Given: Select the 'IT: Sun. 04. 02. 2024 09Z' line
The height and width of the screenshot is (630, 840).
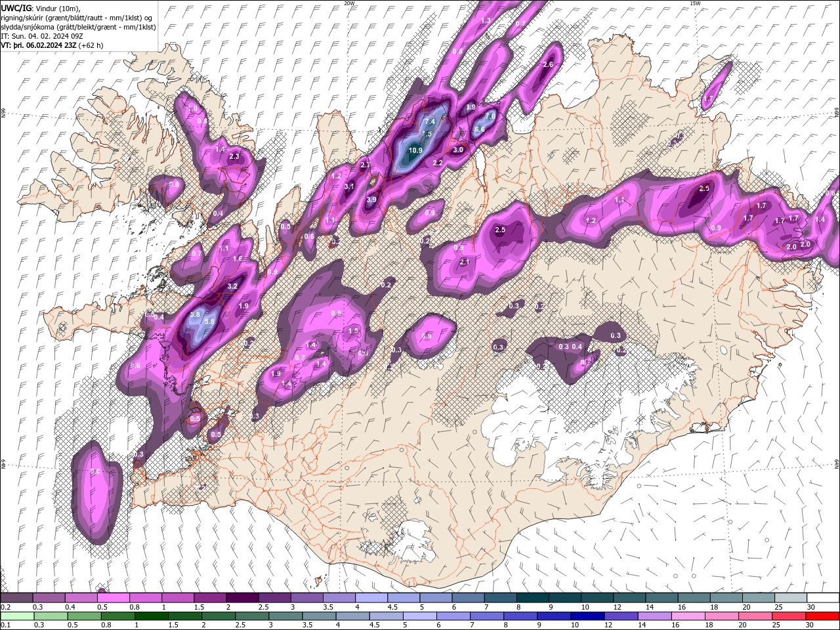Looking at the screenshot, I should point(41,35).
